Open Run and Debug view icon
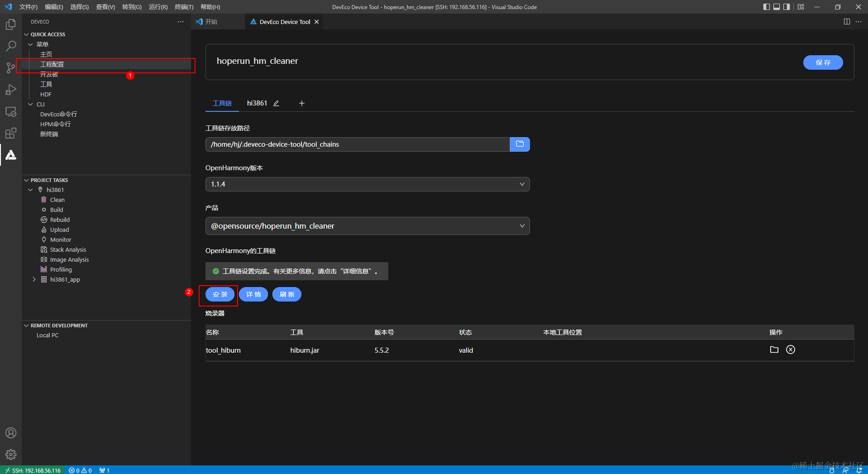 11,90
